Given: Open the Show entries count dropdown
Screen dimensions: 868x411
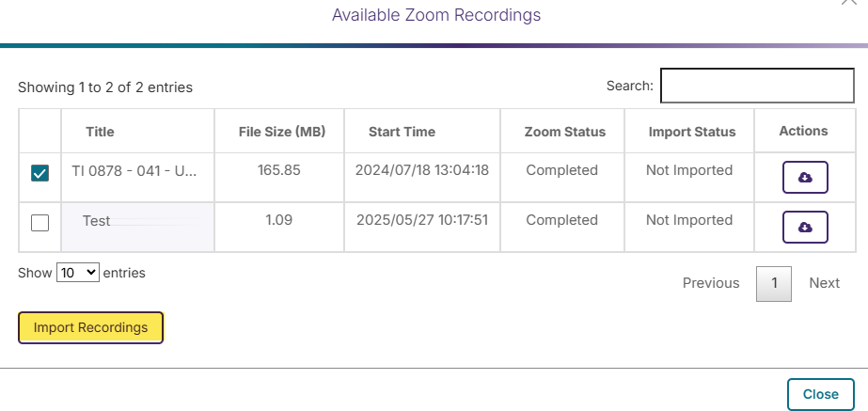Looking at the screenshot, I should (77, 273).
